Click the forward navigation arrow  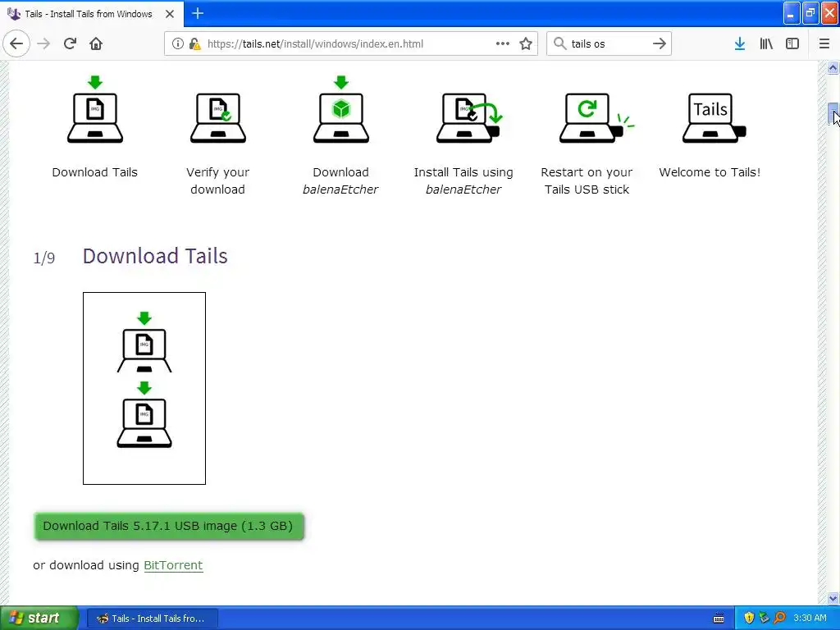pyautogui.click(x=43, y=43)
